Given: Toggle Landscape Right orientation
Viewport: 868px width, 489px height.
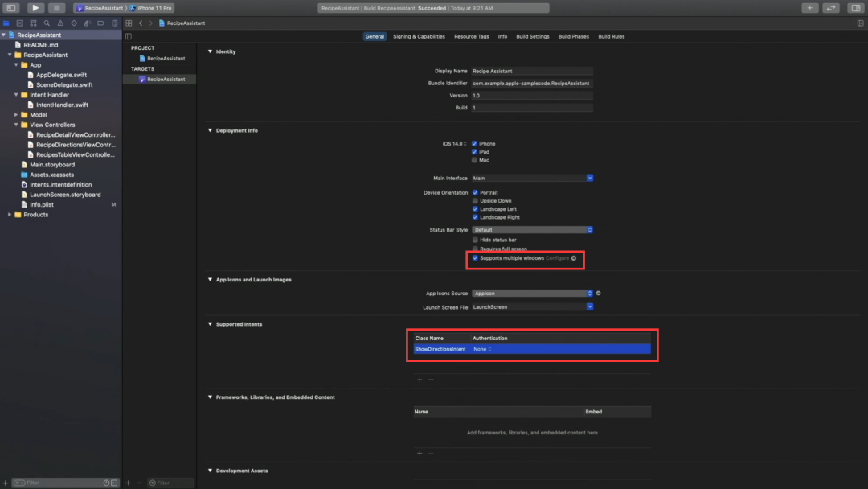Looking at the screenshot, I should click(x=475, y=217).
